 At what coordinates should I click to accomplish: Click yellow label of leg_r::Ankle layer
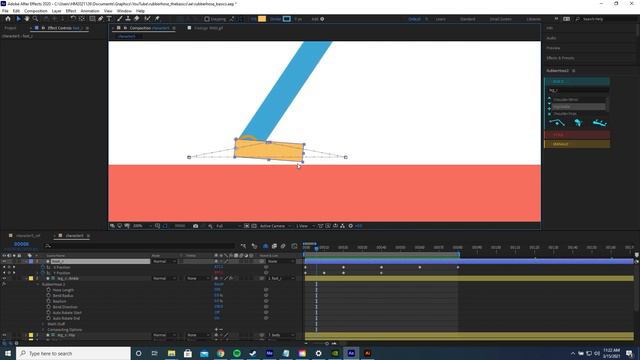pos(31,278)
